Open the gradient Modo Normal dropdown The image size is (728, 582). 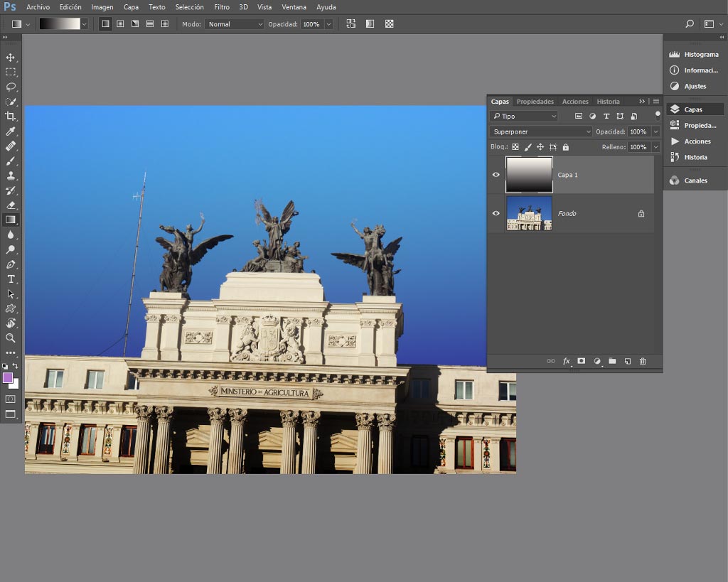tap(235, 24)
